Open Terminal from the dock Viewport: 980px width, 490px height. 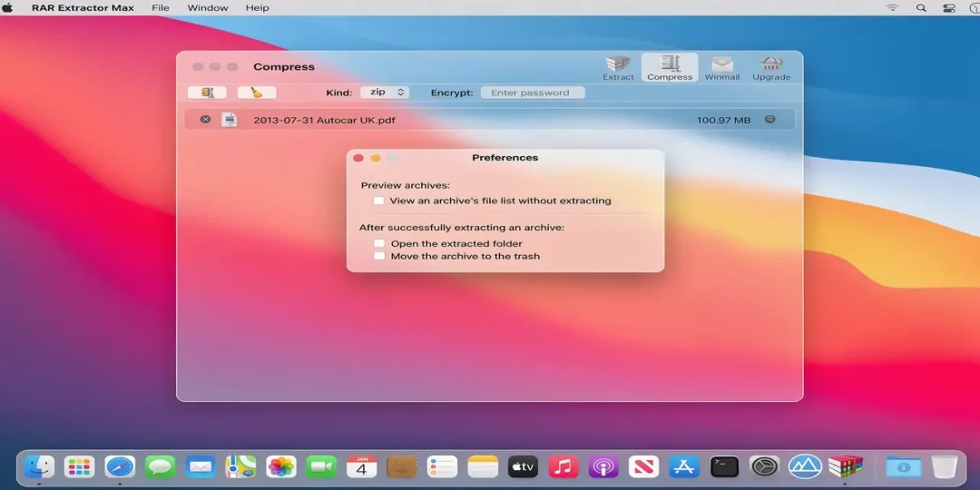[724, 466]
